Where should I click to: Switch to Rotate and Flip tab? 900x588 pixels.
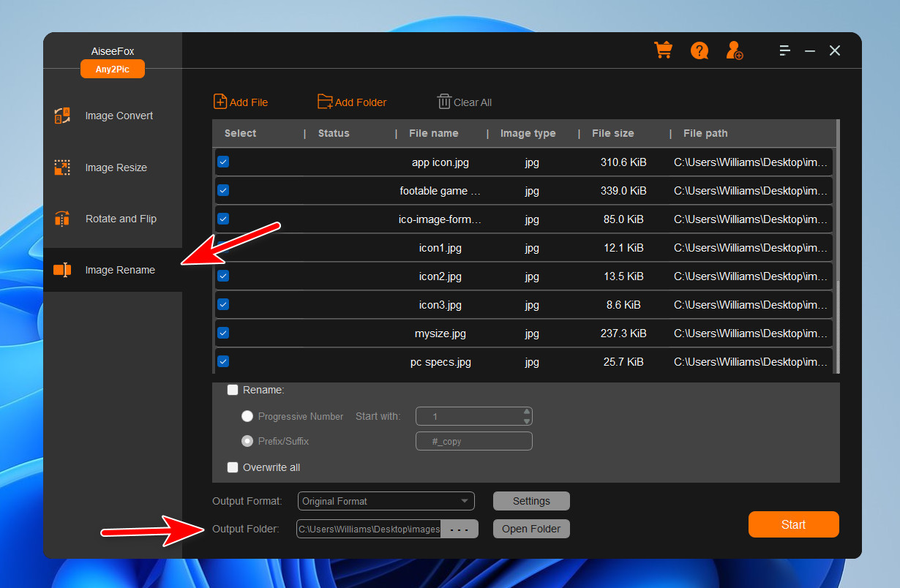pos(113,219)
